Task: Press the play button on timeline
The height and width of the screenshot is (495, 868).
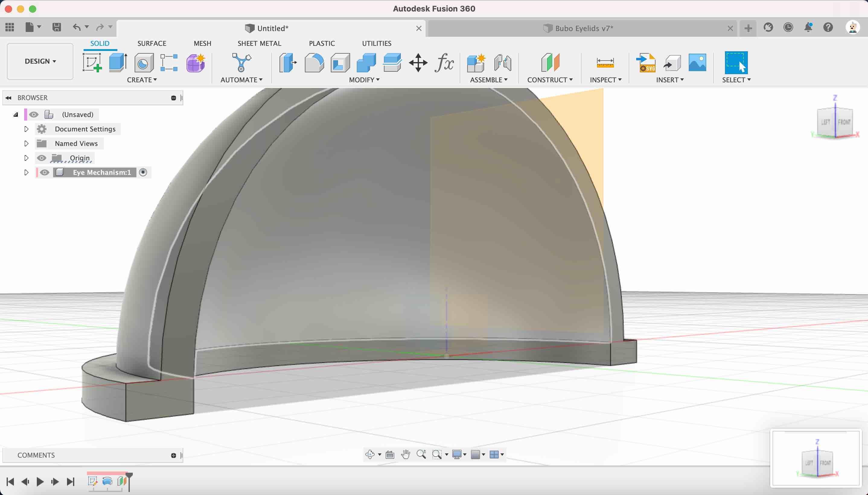Action: (x=40, y=481)
